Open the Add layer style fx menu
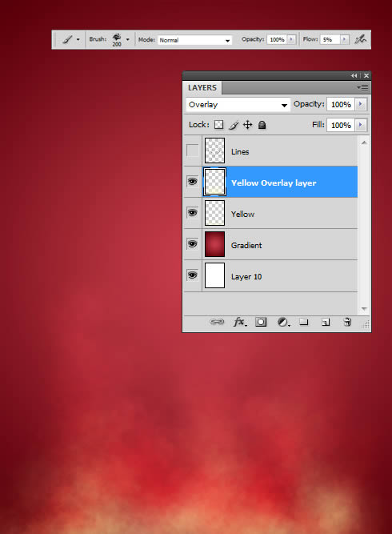The image size is (392, 534). [x=239, y=322]
